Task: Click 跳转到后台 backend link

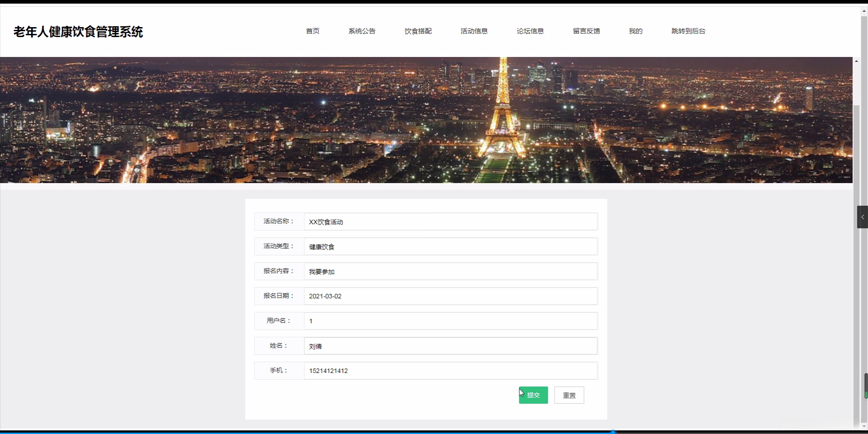Action: [x=688, y=31]
